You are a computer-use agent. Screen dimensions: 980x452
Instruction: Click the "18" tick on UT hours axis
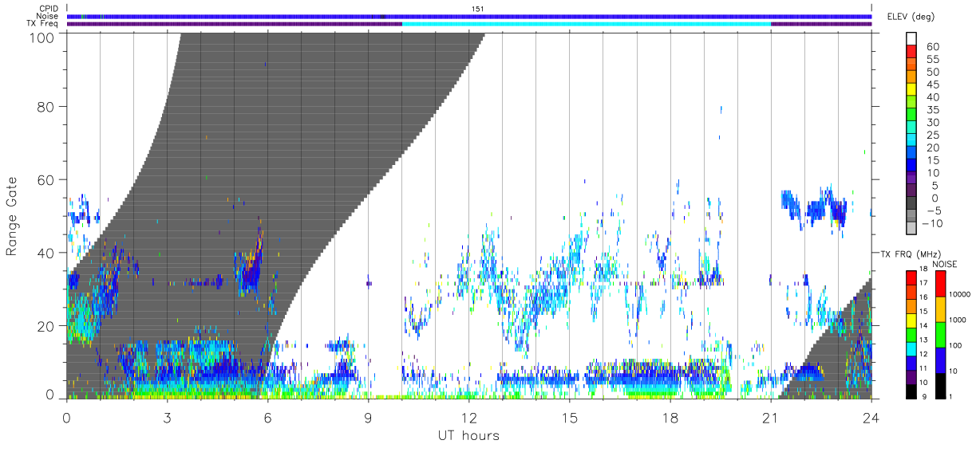(670, 418)
